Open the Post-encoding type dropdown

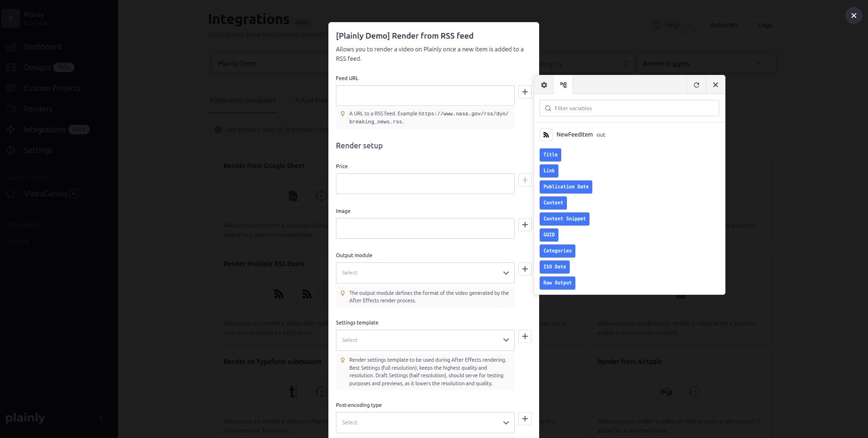tap(425, 422)
